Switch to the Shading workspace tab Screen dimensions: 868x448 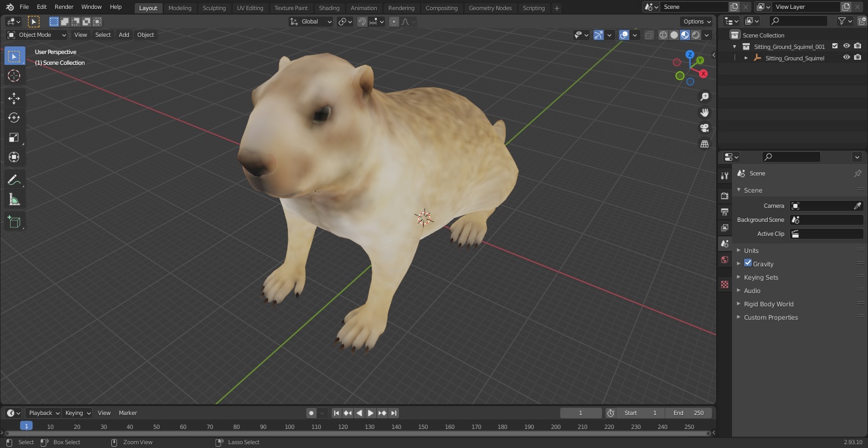(x=329, y=8)
